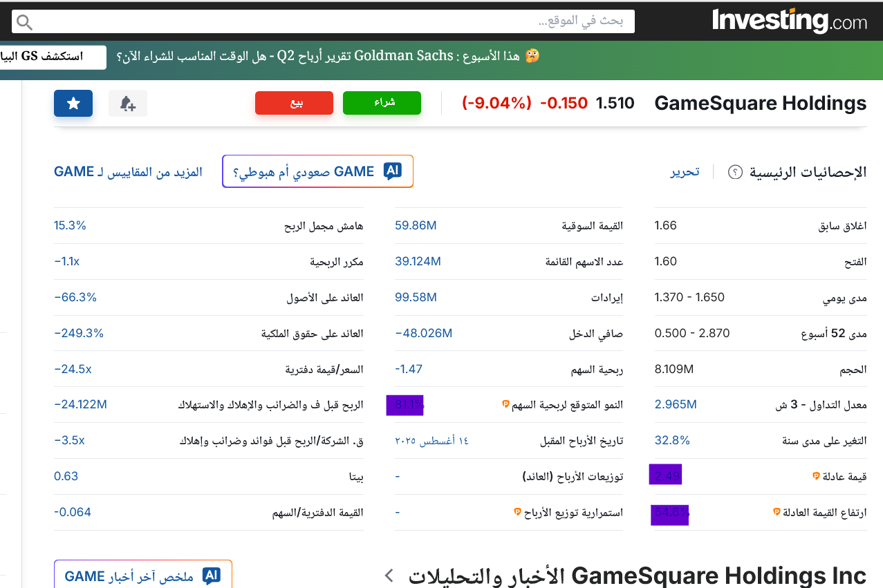Click shares outstanding value 39.124M
The image size is (883, 588).
click(418, 261)
